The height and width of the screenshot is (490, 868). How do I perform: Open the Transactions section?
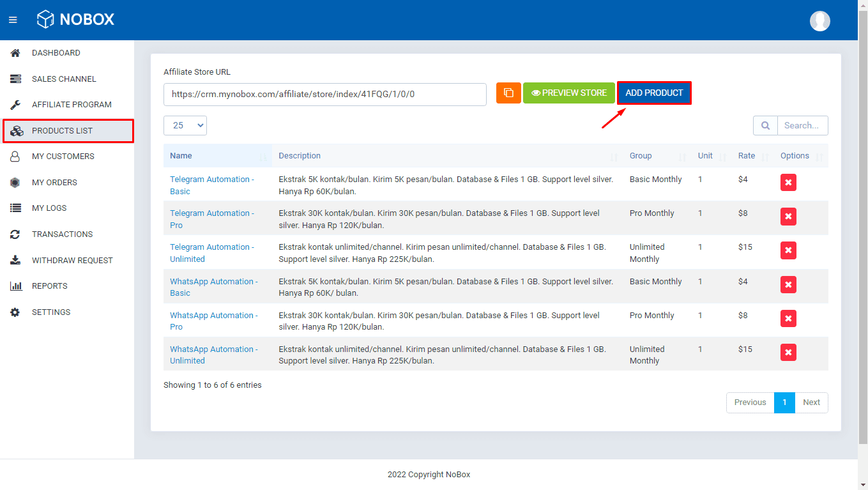point(62,234)
